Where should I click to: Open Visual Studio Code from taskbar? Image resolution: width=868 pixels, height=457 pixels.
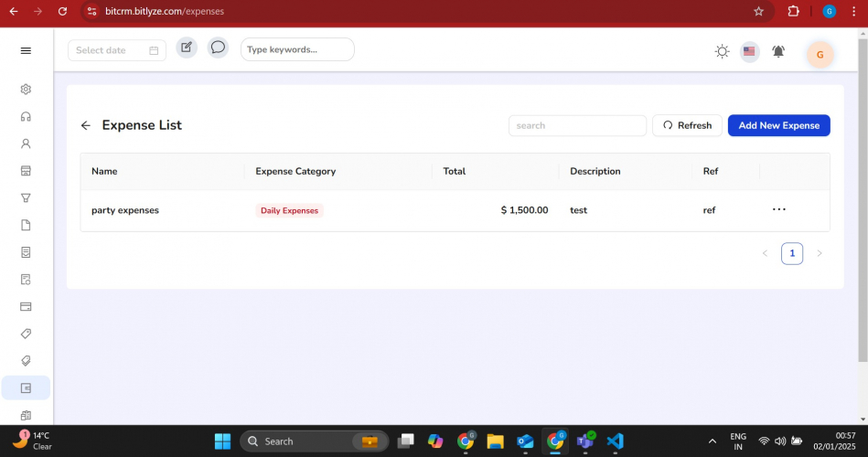(x=615, y=441)
